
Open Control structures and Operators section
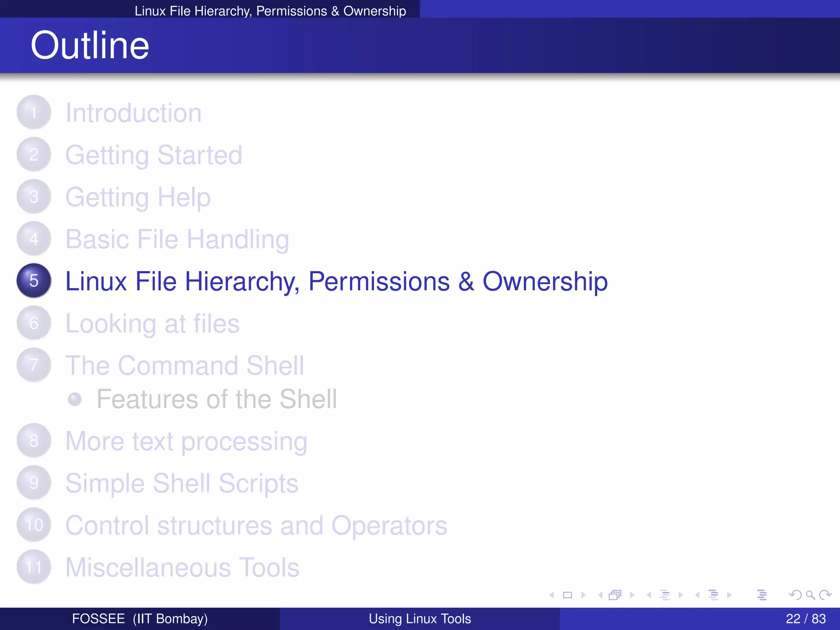click(256, 526)
